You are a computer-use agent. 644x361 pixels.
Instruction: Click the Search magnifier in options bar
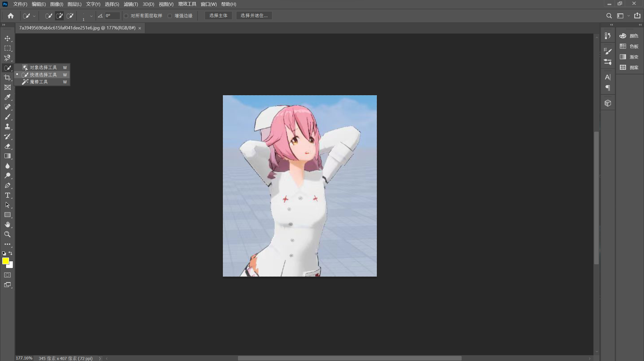[x=609, y=16]
